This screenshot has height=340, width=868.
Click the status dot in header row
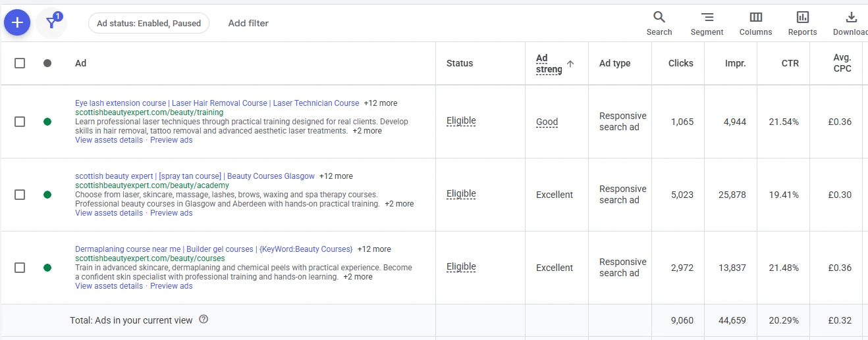tap(47, 63)
